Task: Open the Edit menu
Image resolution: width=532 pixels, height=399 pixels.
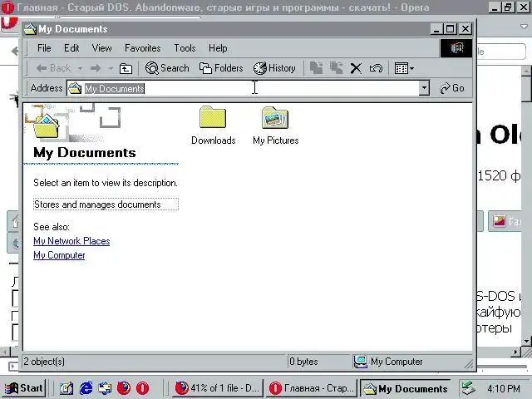Action: pos(71,48)
